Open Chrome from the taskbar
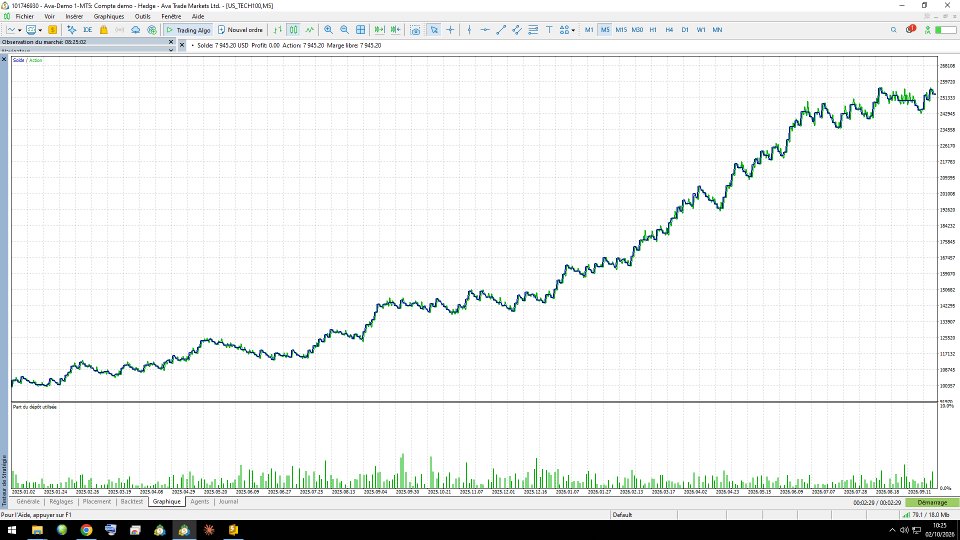 tap(86, 530)
